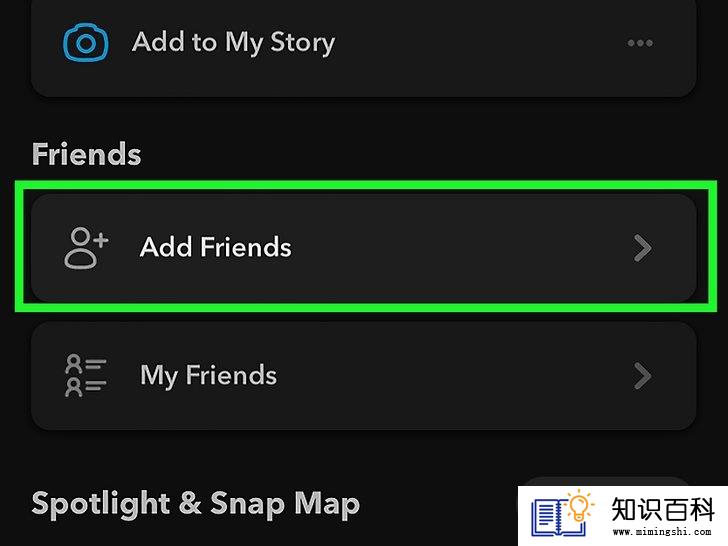Image resolution: width=728 pixels, height=546 pixels.
Task: Select the Add to My Story label
Action: 234,43
